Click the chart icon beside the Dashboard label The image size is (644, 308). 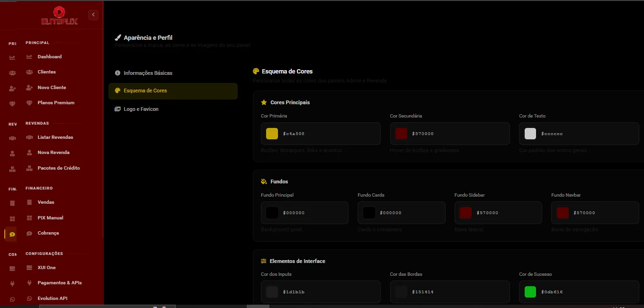tap(29, 57)
